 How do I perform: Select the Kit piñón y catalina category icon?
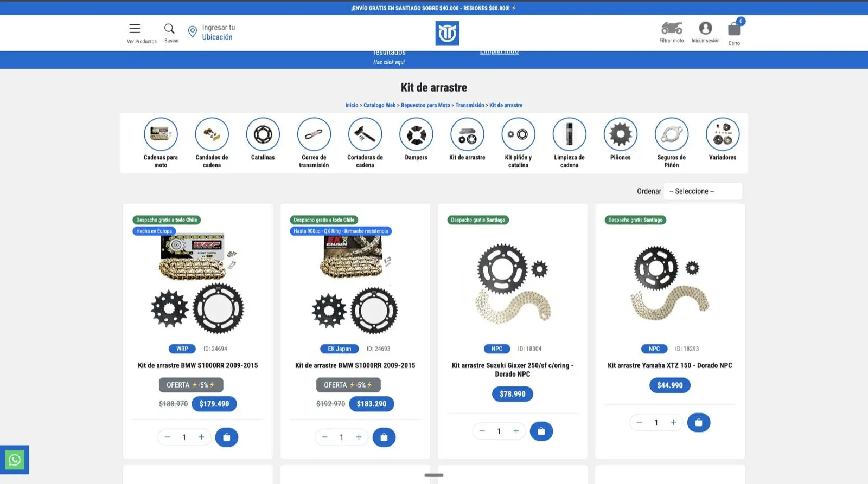point(518,134)
